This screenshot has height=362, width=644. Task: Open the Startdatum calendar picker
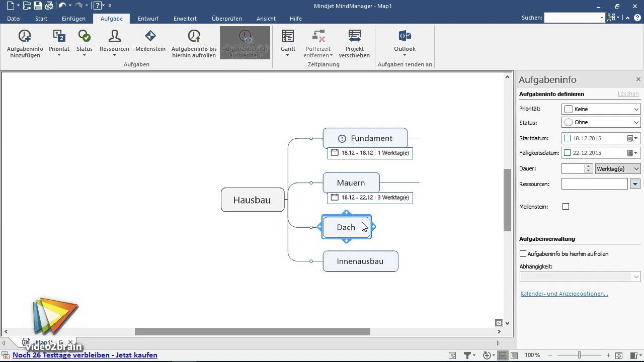[x=632, y=138]
